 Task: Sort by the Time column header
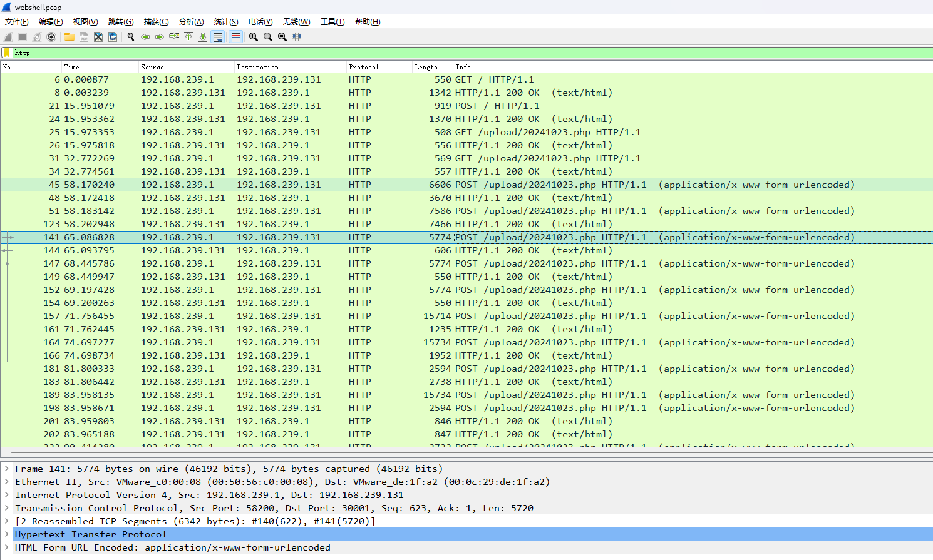click(100, 67)
